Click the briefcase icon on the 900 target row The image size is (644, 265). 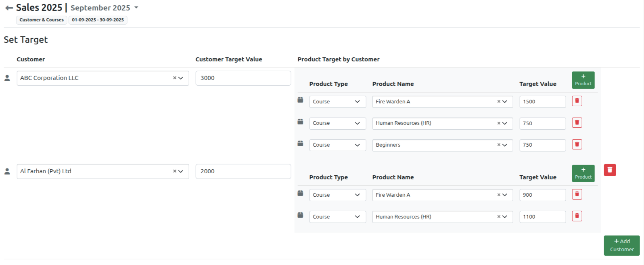click(x=300, y=193)
